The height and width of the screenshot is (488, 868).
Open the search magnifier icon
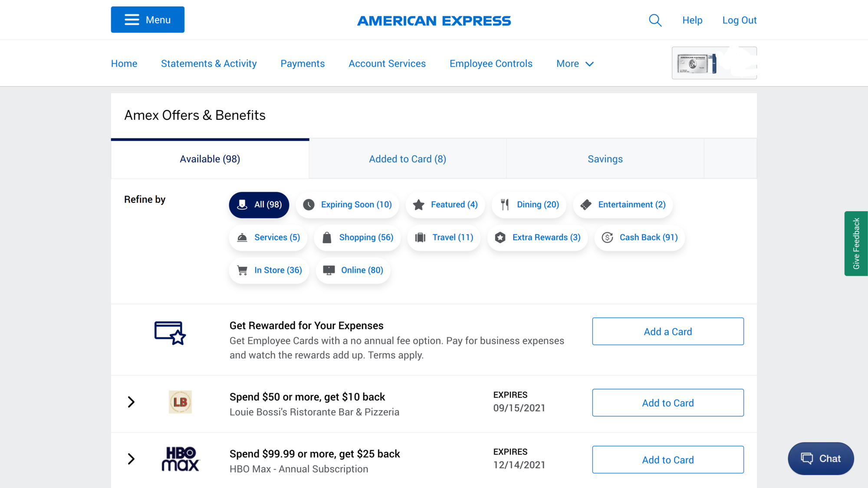coord(655,20)
